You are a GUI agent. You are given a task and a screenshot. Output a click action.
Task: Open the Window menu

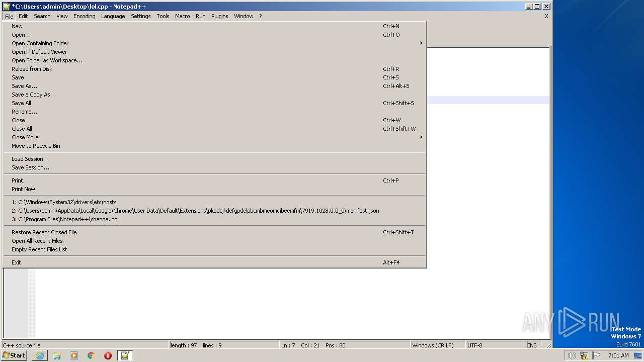tap(244, 16)
